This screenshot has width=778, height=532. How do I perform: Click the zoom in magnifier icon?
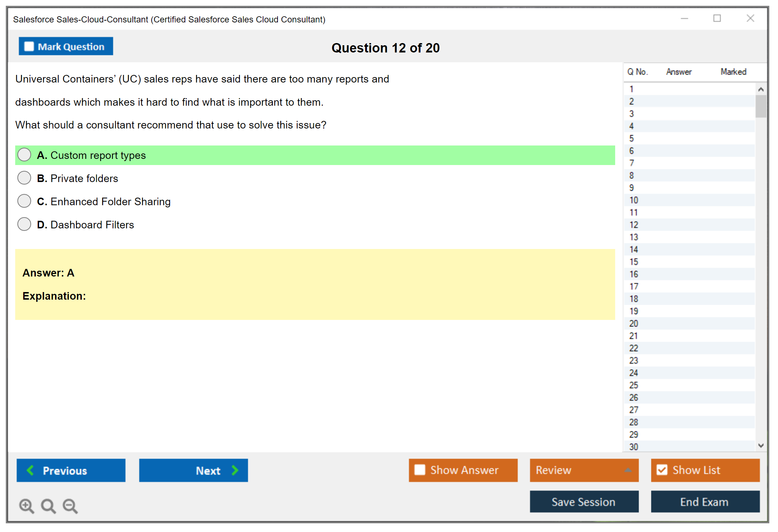tap(26, 506)
